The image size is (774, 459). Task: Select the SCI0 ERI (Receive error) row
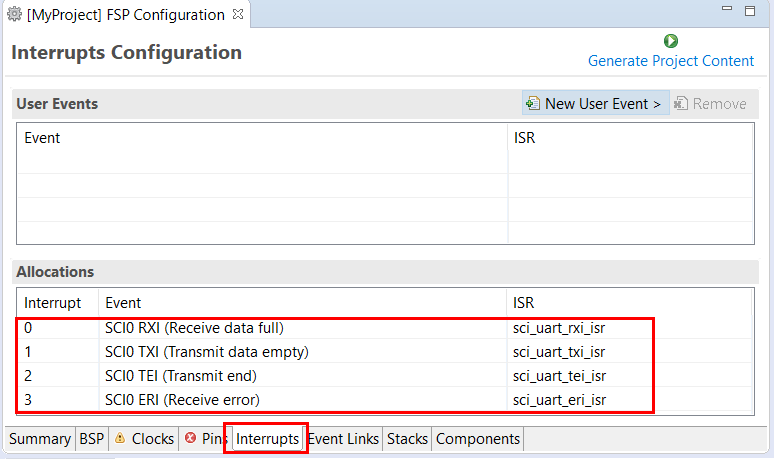pyautogui.click(x=385, y=400)
